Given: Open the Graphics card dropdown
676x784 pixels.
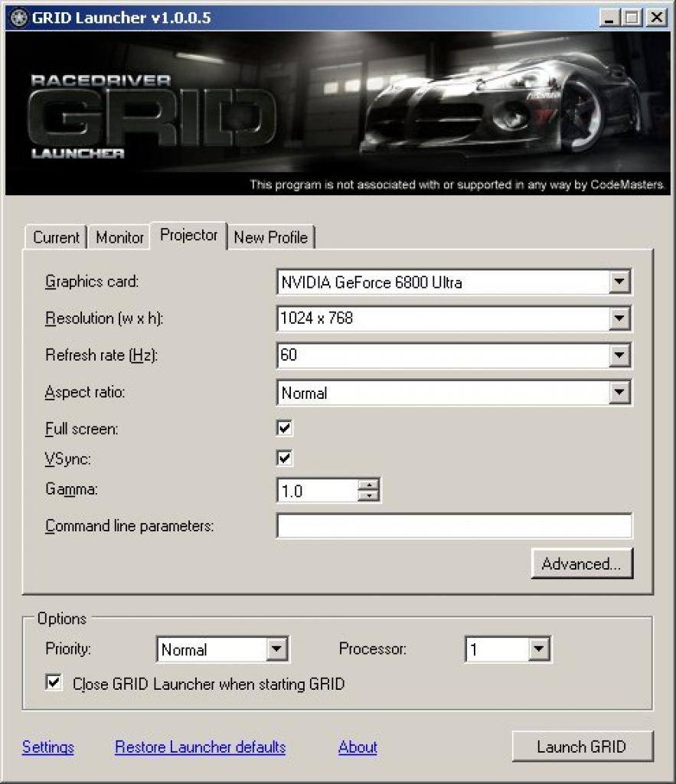Looking at the screenshot, I should pos(619,282).
